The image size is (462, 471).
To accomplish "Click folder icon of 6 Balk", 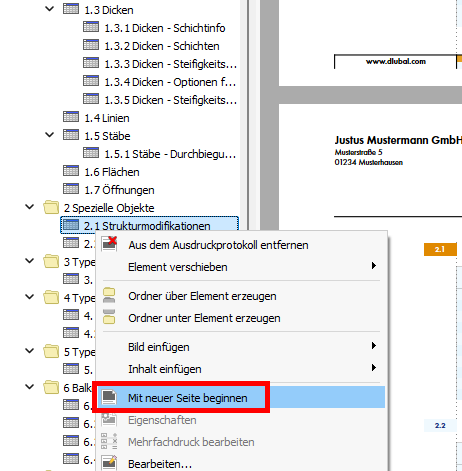I will [x=51, y=387].
